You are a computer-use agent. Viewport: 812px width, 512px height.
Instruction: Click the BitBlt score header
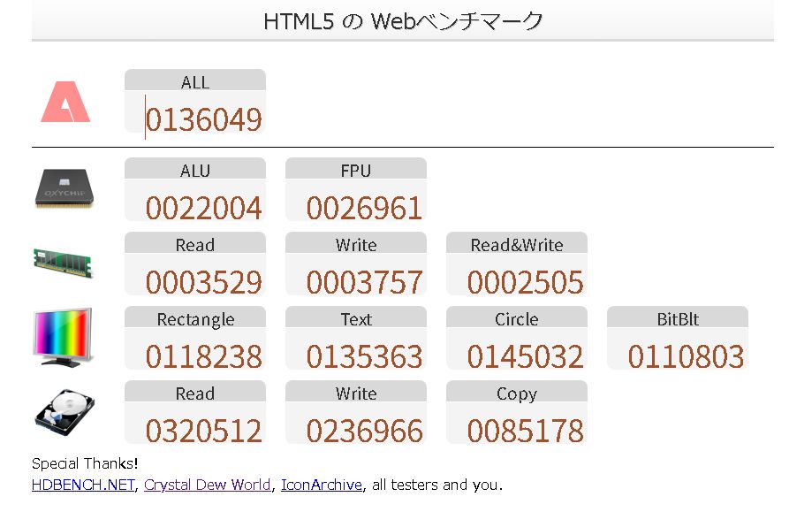click(678, 319)
